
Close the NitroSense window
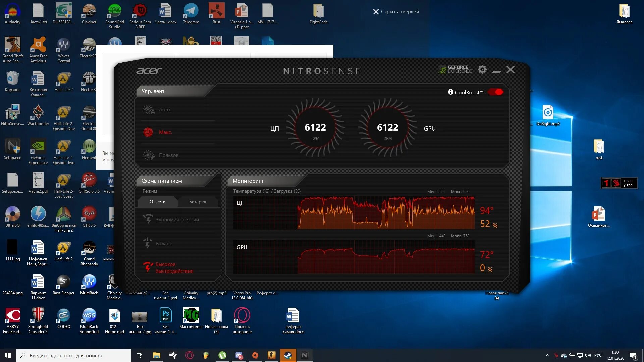coord(511,69)
